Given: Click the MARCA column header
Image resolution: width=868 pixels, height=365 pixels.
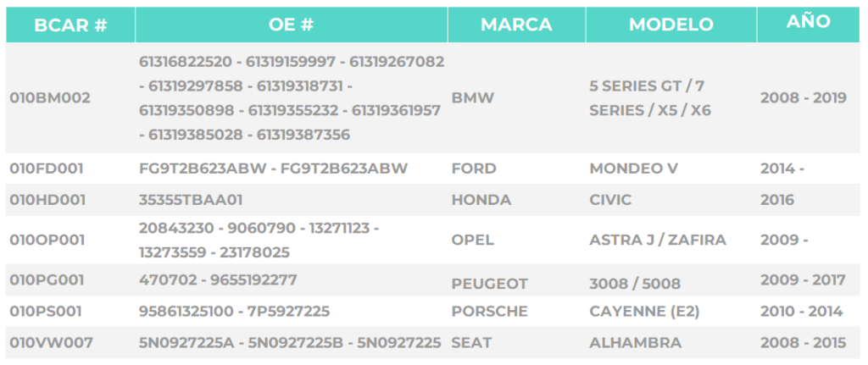Looking at the screenshot, I should [x=516, y=25].
